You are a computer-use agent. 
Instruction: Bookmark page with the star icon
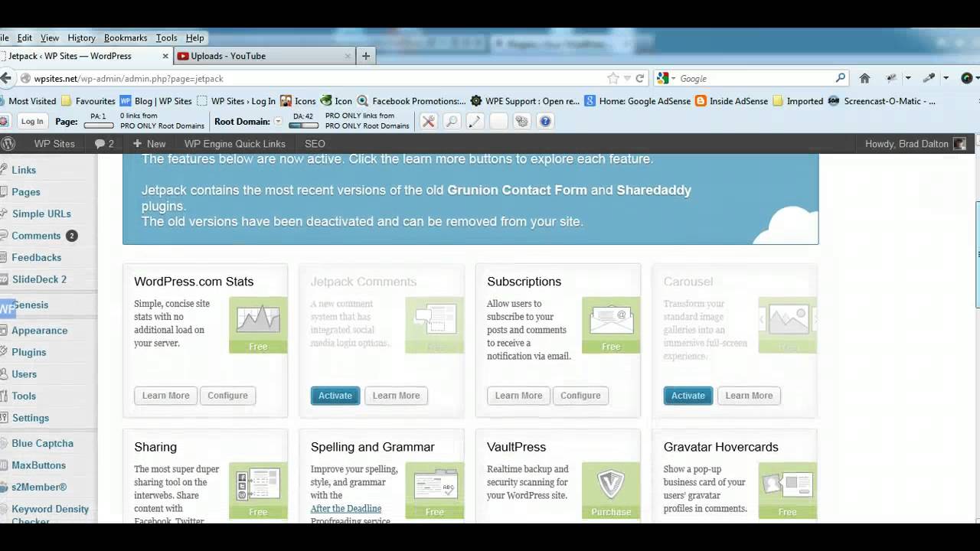(612, 78)
